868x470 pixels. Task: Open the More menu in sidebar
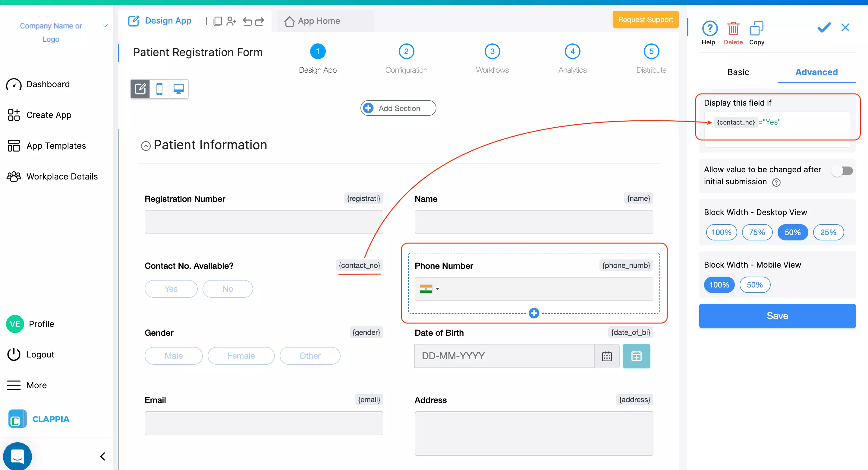point(27,385)
